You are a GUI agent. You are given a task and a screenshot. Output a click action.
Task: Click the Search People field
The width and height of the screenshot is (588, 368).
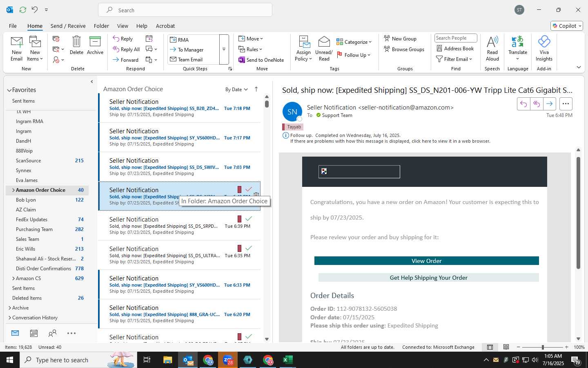(456, 38)
